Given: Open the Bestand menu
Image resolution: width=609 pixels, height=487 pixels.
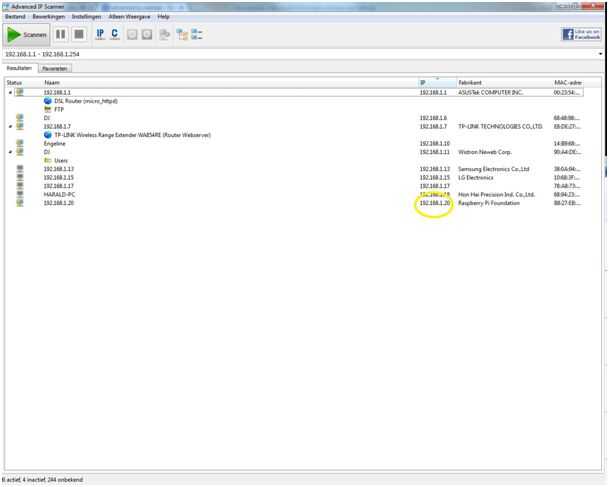Looking at the screenshot, I should [15, 17].
